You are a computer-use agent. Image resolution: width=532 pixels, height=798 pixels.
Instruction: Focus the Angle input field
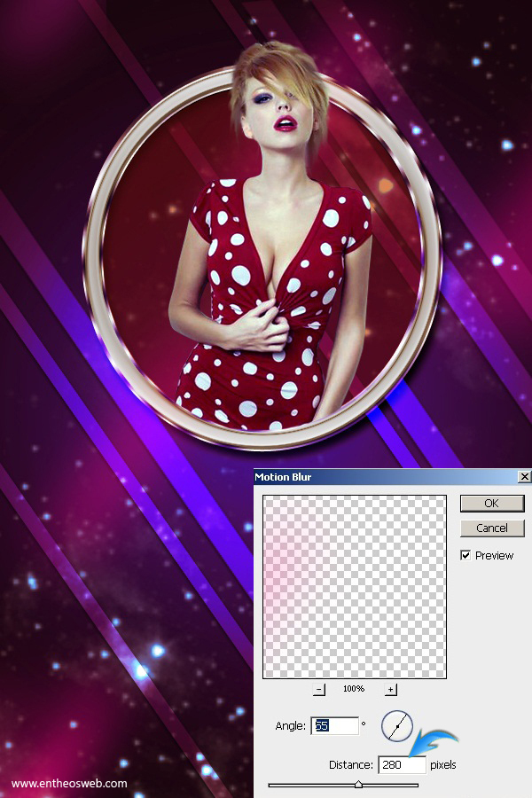(333, 726)
